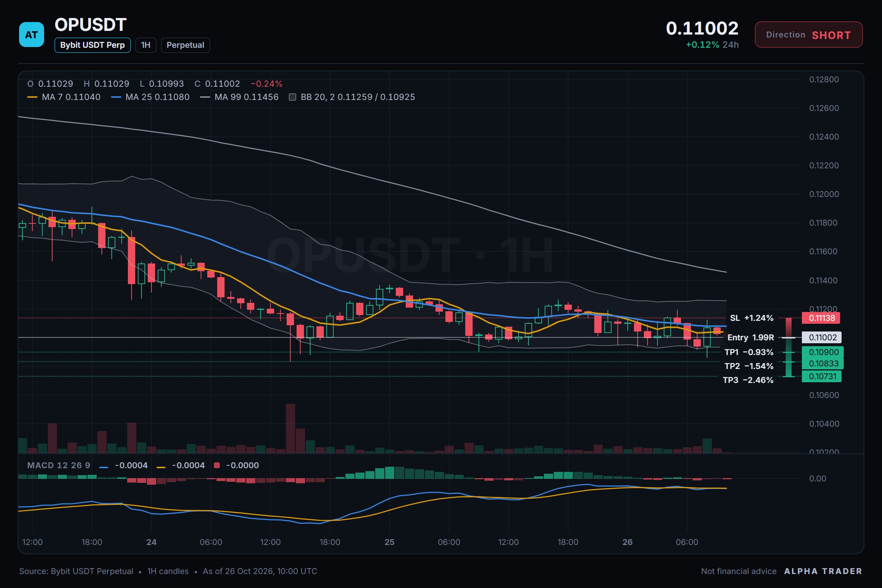Click the 1H candles footer text
Image resolution: width=882 pixels, height=588 pixels.
168,571
